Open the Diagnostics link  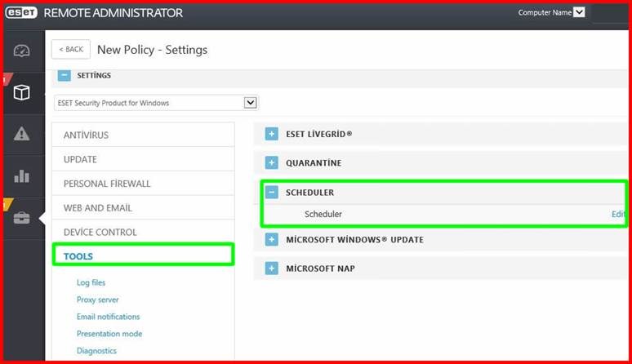click(96, 351)
